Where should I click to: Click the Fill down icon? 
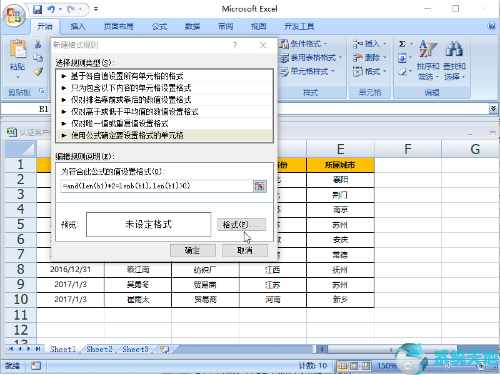tap(402, 58)
